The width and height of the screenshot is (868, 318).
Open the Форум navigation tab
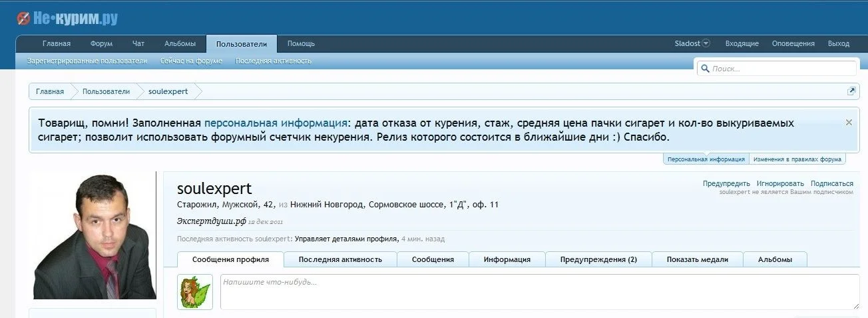coord(101,44)
